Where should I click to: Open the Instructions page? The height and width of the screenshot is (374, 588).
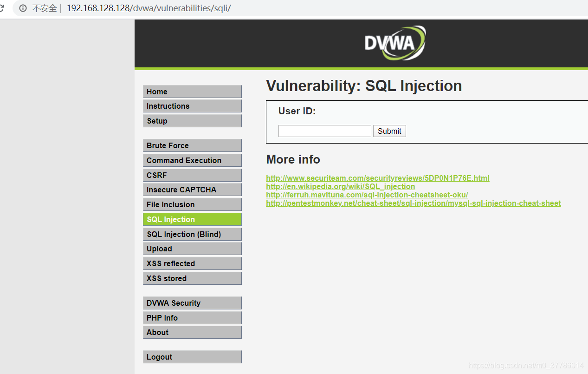point(192,106)
